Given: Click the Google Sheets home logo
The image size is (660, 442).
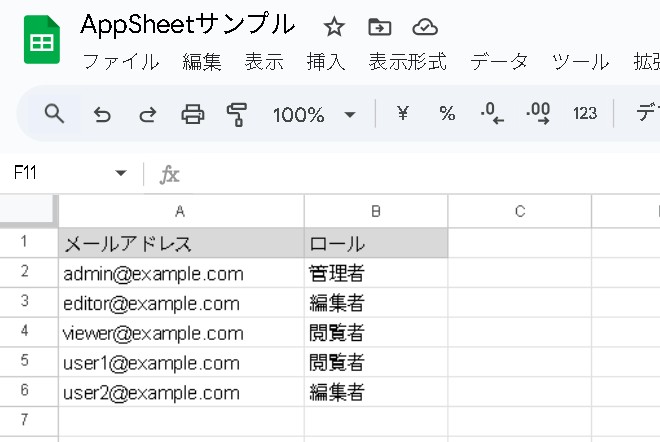Looking at the screenshot, I should pyautogui.click(x=41, y=42).
